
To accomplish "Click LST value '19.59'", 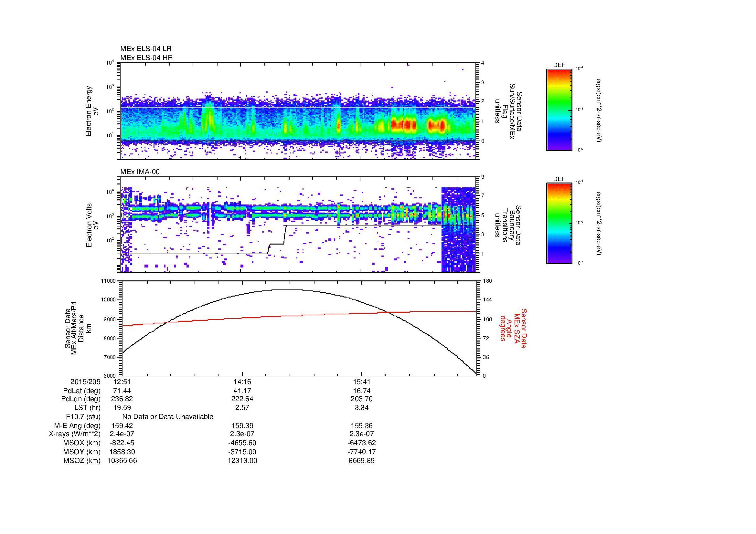I will (122, 408).
